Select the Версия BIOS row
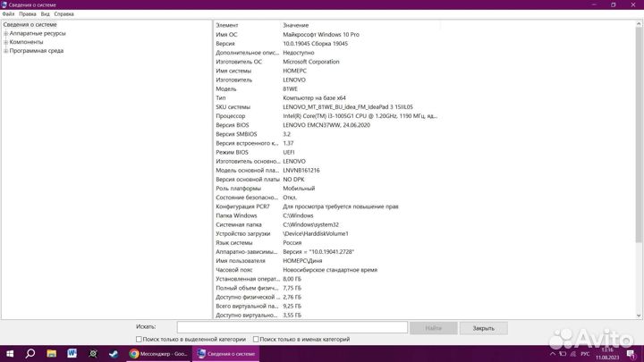Screen dimensions: 644x362 pos(326,125)
